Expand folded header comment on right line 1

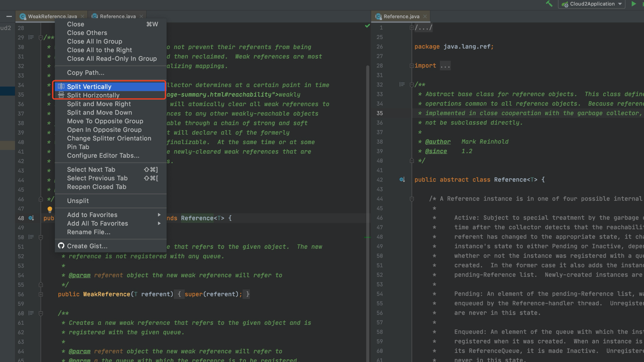412,28
